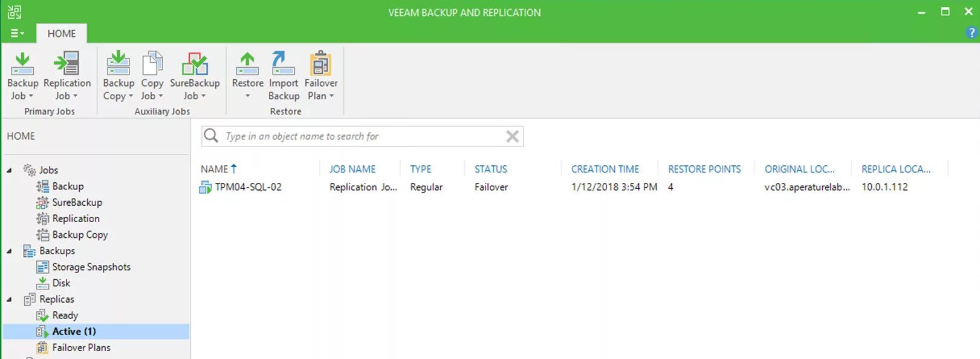980x359 pixels.
Task: Open the Restore dropdown arrow
Action: 247,96
